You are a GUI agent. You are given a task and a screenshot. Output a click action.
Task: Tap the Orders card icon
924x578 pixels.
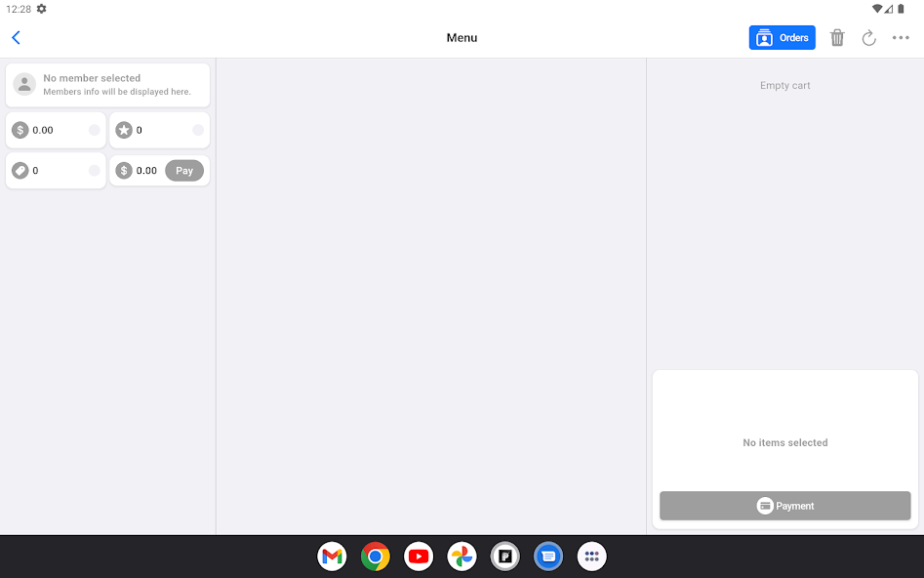(765, 37)
